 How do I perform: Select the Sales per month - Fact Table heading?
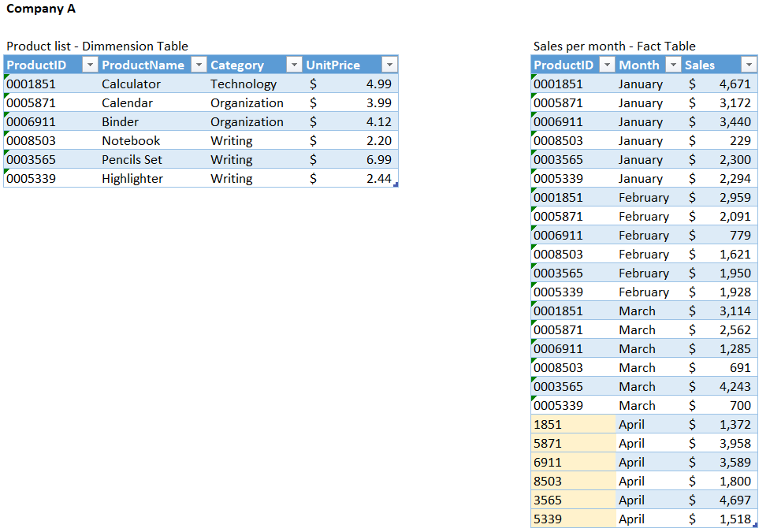pyautogui.click(x=614, y=46)
